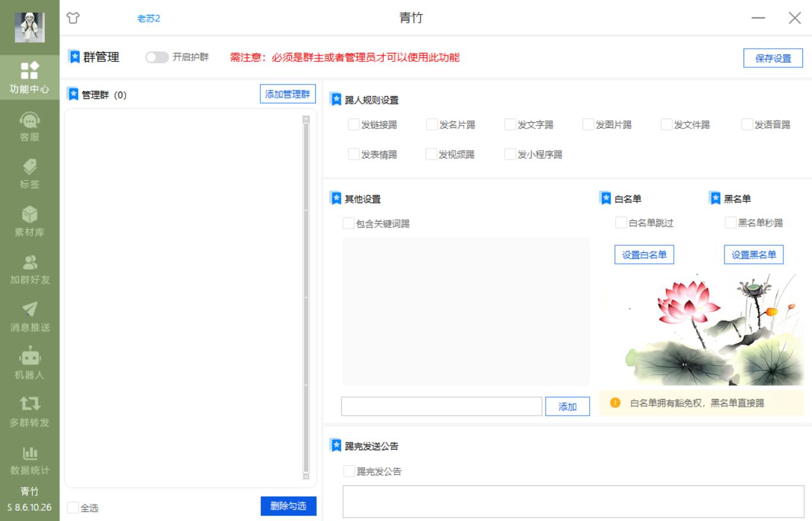This screenshot has height=521, width=812.
Task: Click the keyword input field beside 添加
Action: tap(441, 406)
